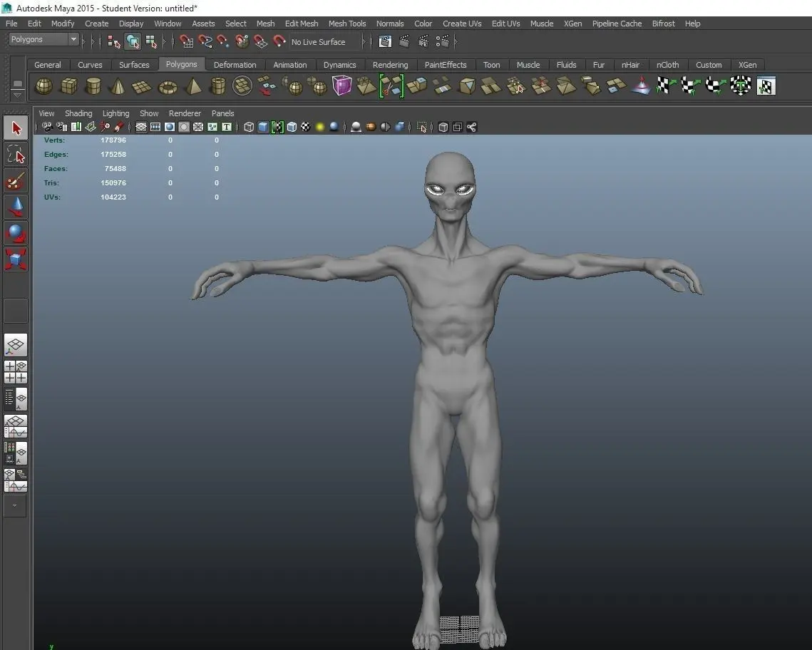Switch to the Rendering shelf tab

391,65
